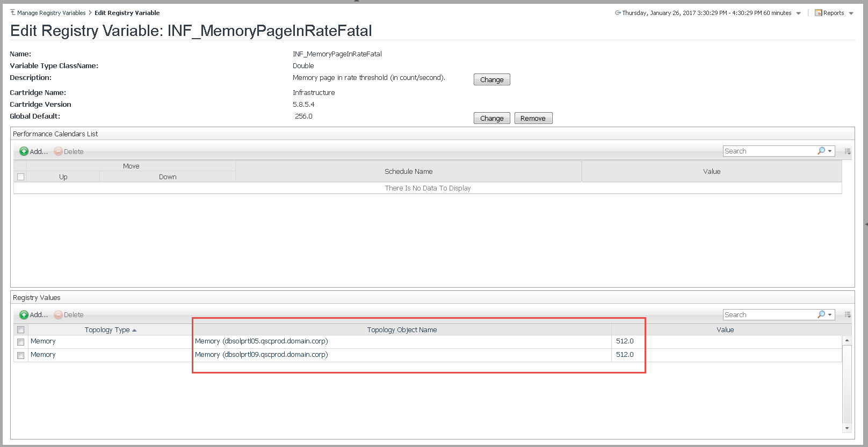Go to Manage Registry Variables breadcrumb
868x447 pixels.
point(51,13)
